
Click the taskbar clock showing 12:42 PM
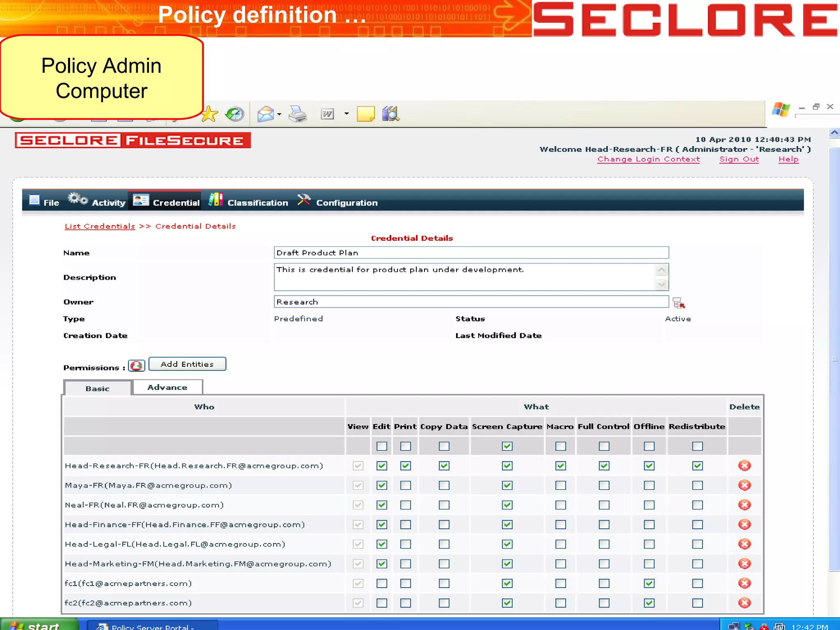pyautogui.click(x=810, y=626)
